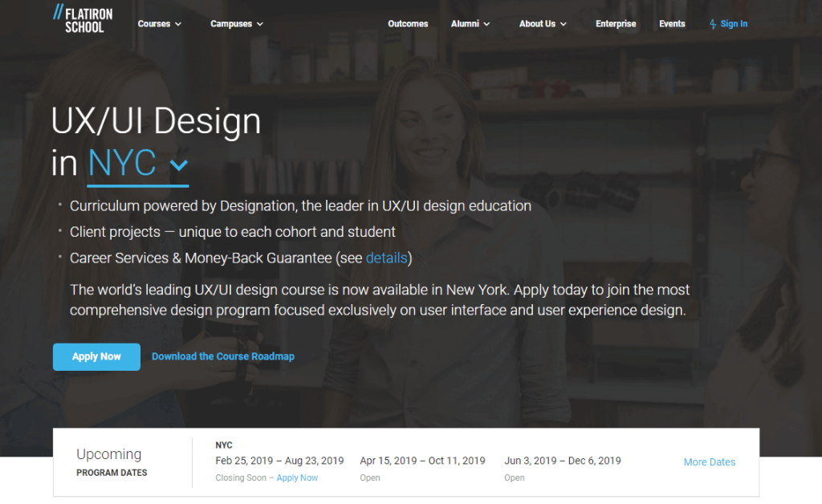
Task: Click the 'NYC' label above program dates
Action: click(224, 445)
